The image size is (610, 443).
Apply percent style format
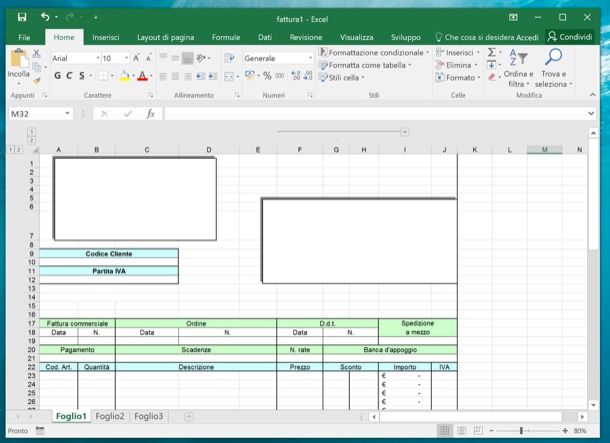267,76
